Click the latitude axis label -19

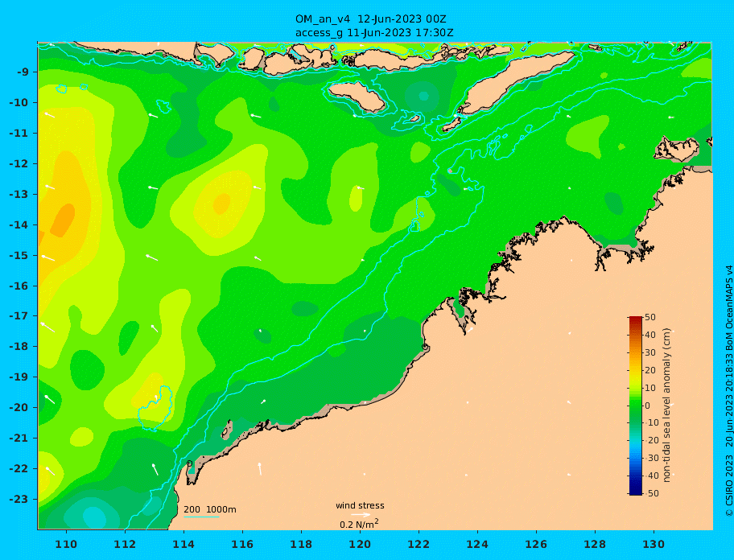(19, 377)
